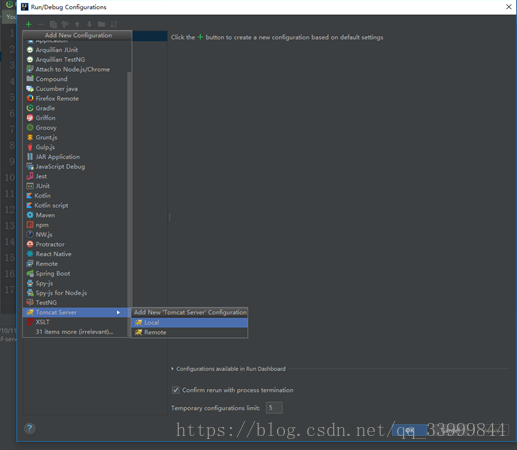Click the Move Up arrow icon
The width and height of the screenshot is (517, 450).
coord(77,24)
